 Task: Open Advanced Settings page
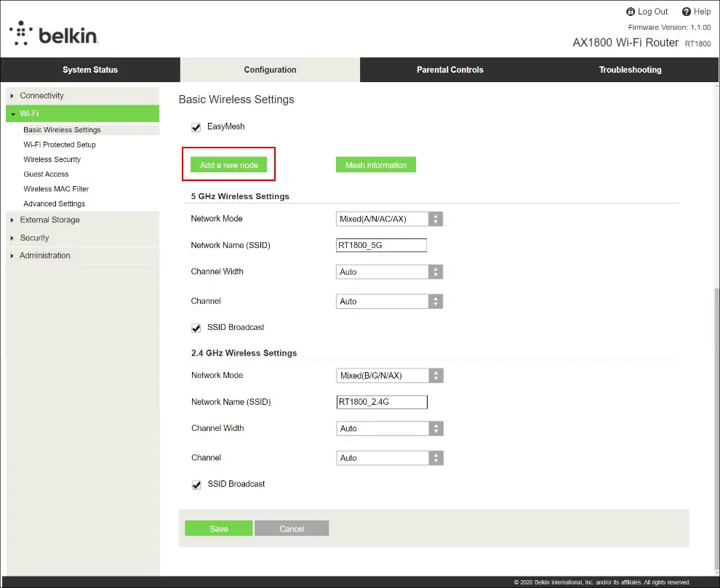55,204
